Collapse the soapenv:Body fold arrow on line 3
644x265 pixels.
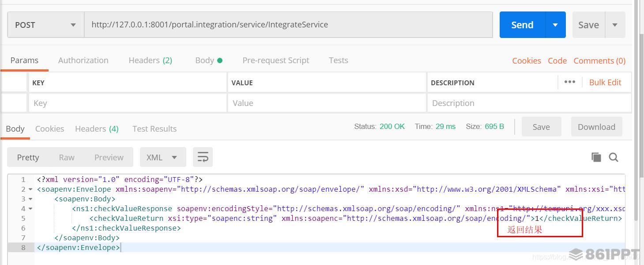[30, 199]
